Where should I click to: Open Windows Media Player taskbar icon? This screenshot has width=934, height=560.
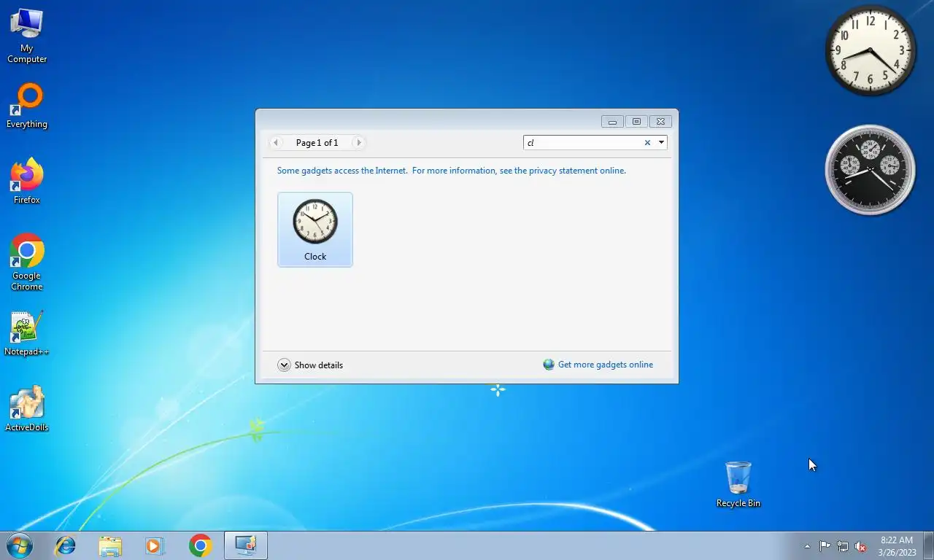pyautogui.click(x=155, y=545)
